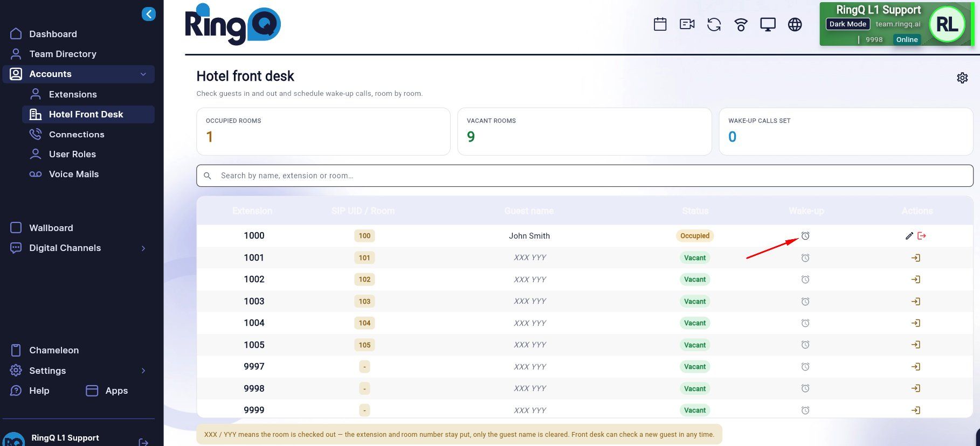Click extension number 1002

click(x=254, y=280)
